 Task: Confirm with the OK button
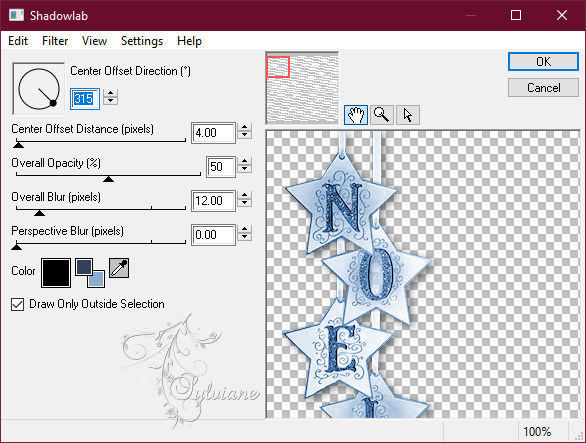pos(543,61)
